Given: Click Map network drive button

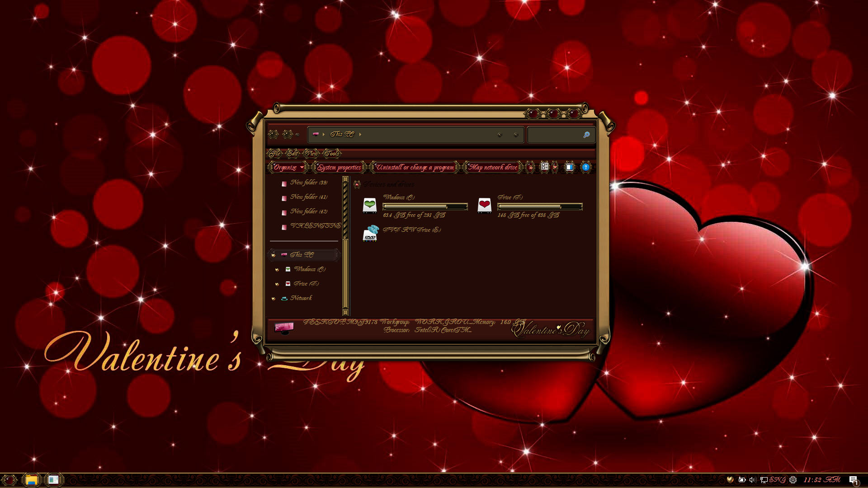Looking at the screenshot, I should pyautogui.click(x=493, y=167).
